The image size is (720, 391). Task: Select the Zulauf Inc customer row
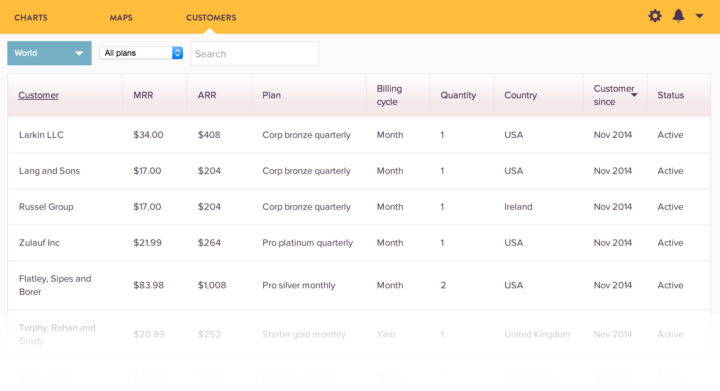(x=359, y=243)
